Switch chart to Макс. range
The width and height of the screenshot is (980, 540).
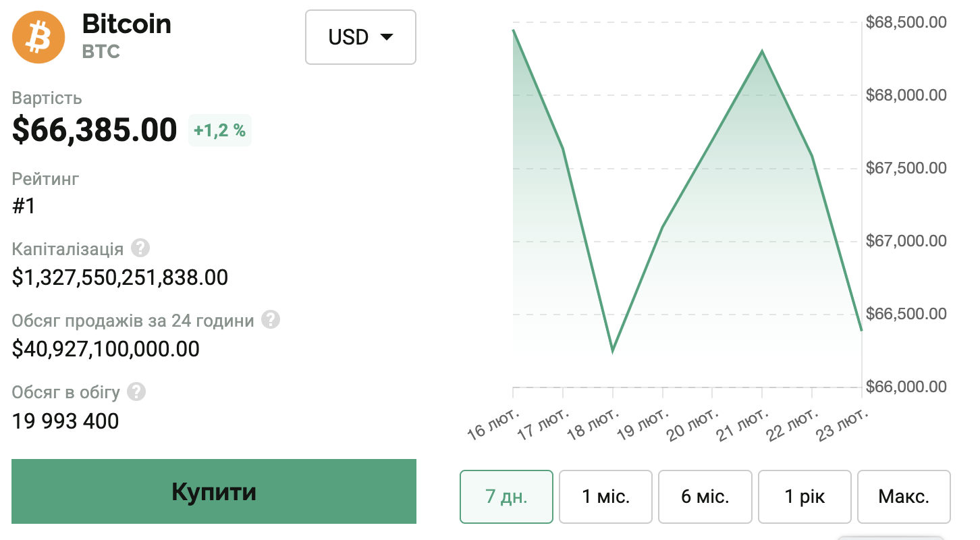tap(904, 497)
